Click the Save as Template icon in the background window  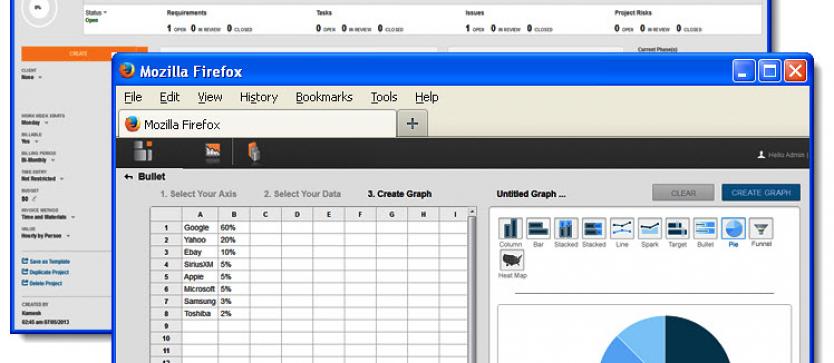tap(24, 261)
